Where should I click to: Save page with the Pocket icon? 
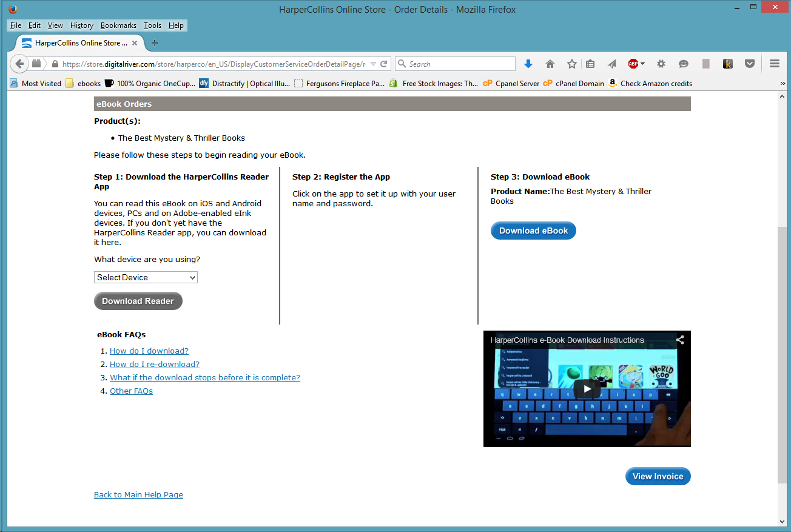[750, 64]
